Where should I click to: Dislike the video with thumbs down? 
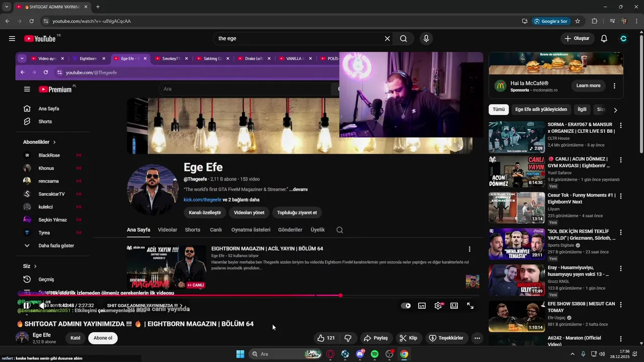348,338
